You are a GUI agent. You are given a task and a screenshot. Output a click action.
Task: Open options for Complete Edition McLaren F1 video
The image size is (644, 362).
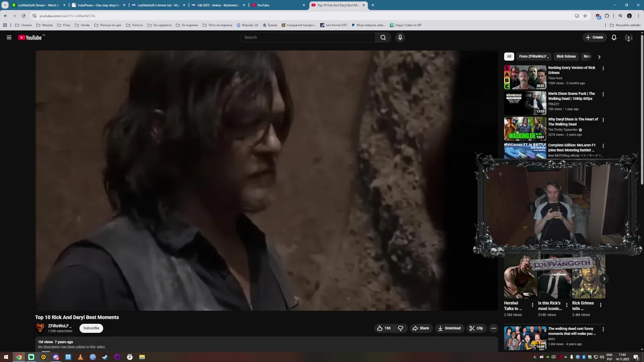[x=603, y=146]
